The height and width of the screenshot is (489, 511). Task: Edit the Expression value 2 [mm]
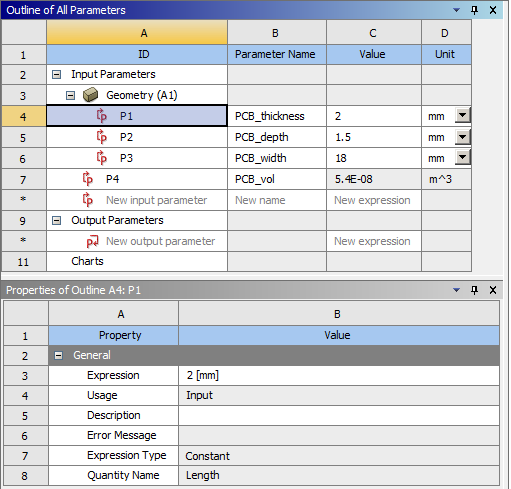(x=339, y=376)
